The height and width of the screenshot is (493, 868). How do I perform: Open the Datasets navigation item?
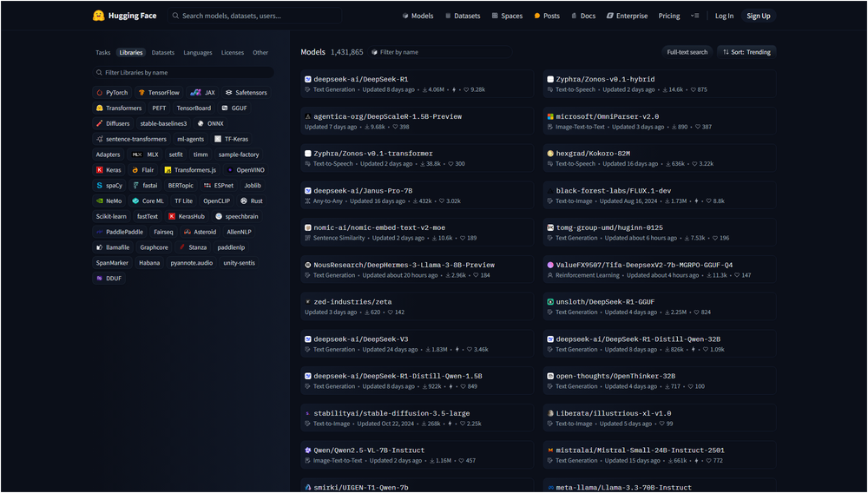(x=463, y=16)
